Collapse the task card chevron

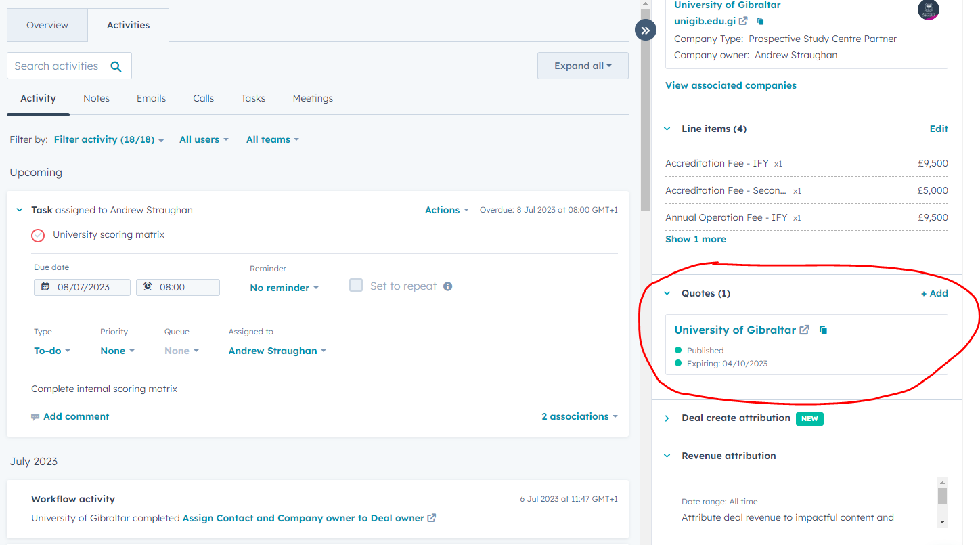(x=20, y=211)
